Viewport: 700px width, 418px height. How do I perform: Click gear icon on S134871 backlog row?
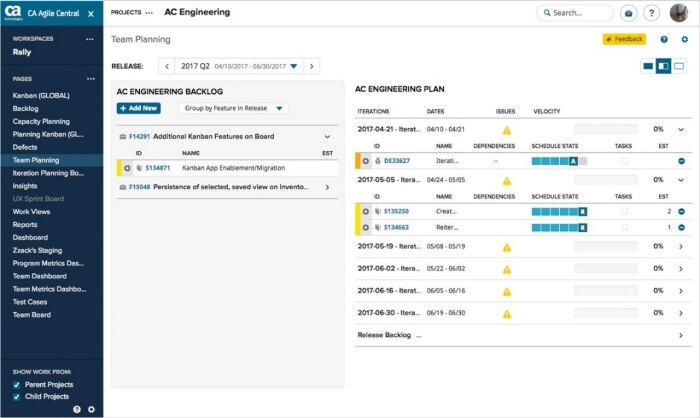point(127,168)
